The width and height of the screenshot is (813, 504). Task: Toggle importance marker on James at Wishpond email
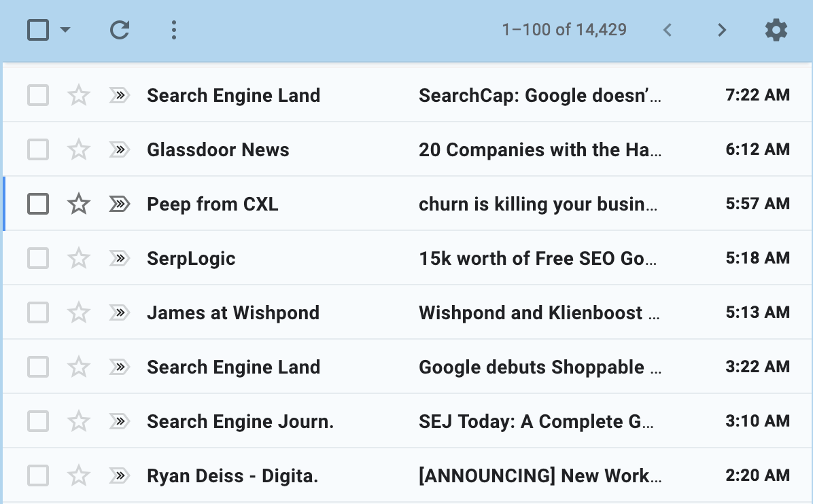click(x=119, y=313)
